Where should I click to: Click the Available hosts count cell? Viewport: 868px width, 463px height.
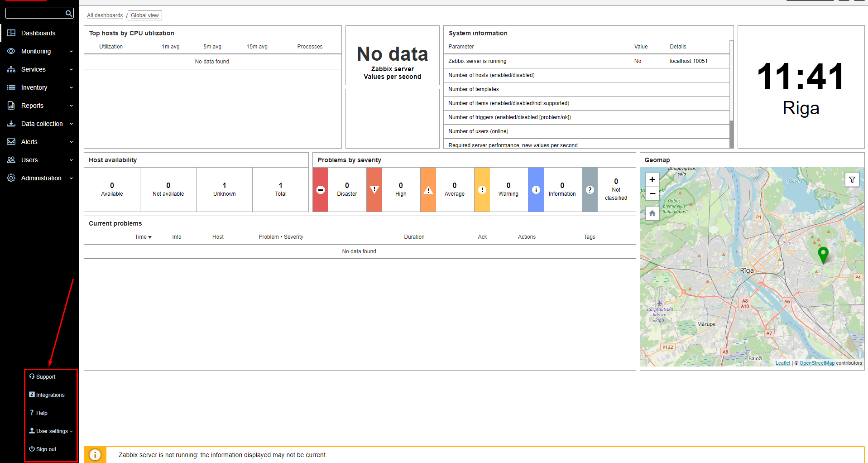click(x=112, y=189)
